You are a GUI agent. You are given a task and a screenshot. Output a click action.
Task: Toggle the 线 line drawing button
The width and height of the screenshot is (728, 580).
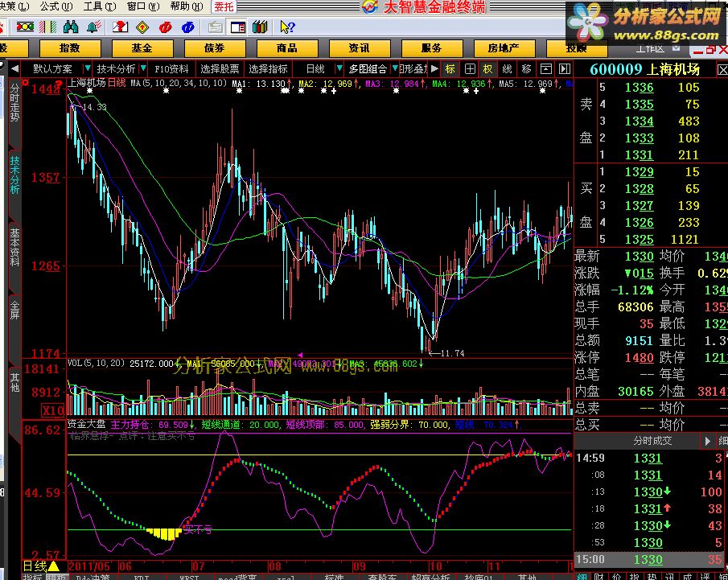point(507,69)
